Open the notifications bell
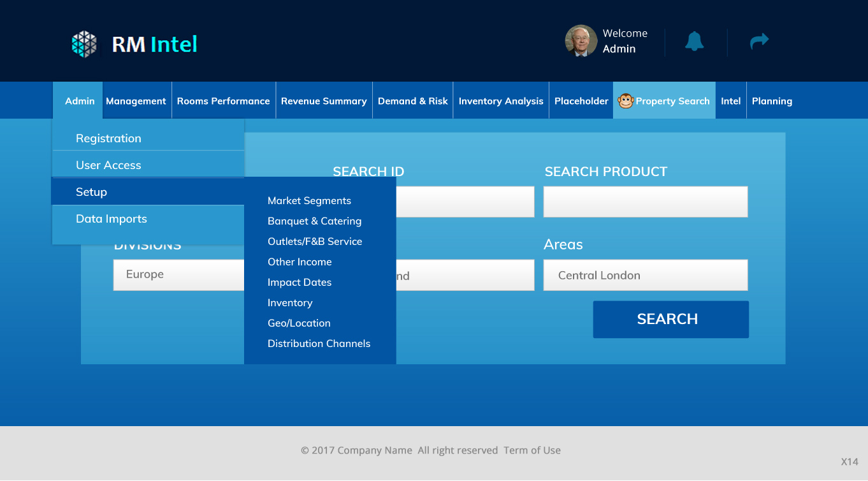The height and width of the screenshot is (481, 868). coord(695,41)
